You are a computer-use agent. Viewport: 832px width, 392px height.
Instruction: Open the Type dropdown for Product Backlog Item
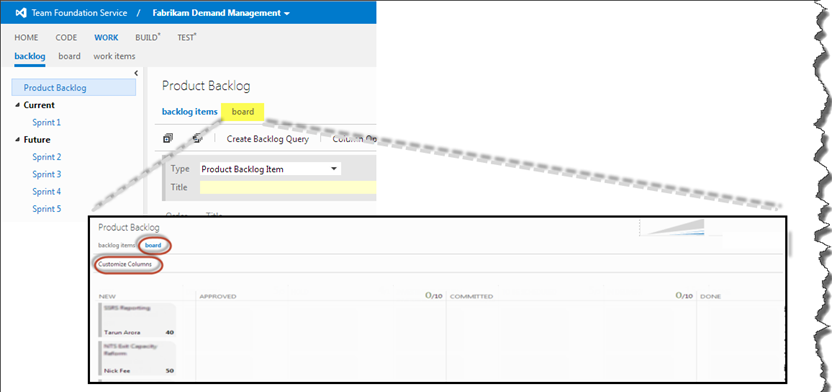[x=271, y=169]
